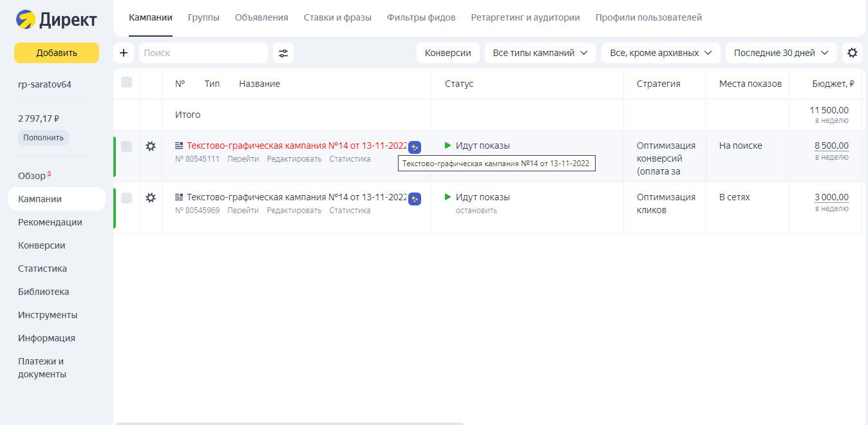Screen dimensions: 868x425
Task: Click the blue badge icon of campaign 80545969
Action: (x=415, y=199)
